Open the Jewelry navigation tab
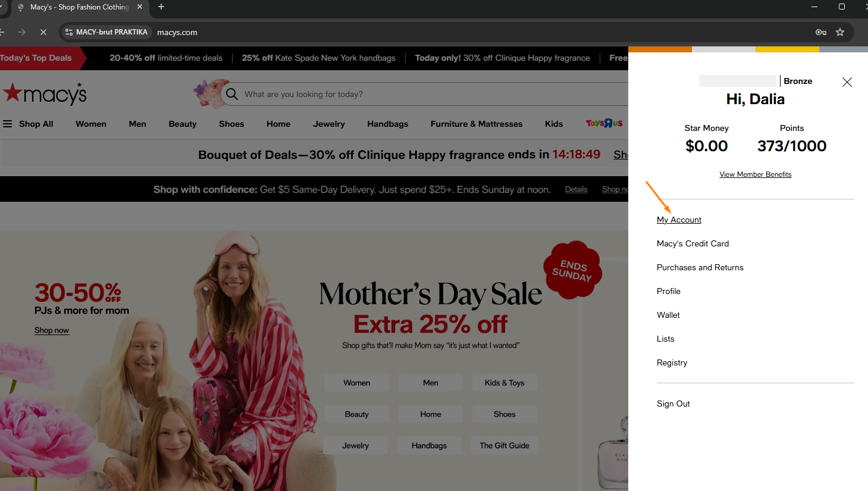Screen dimensions: 868x491 tap(328, 124)
